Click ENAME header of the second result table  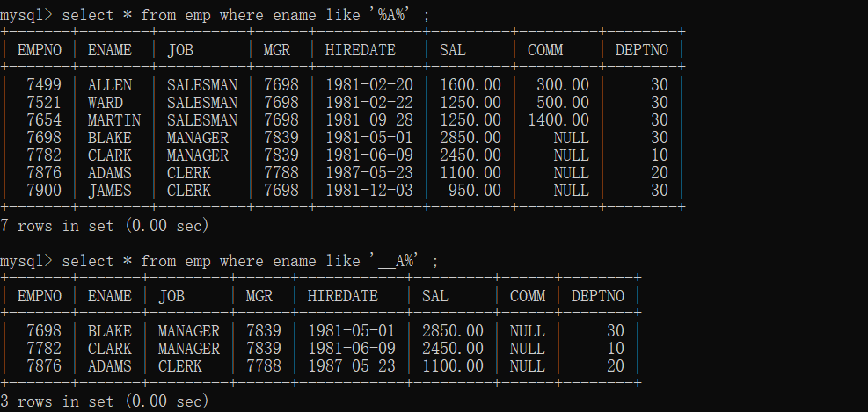coord(110,296)
